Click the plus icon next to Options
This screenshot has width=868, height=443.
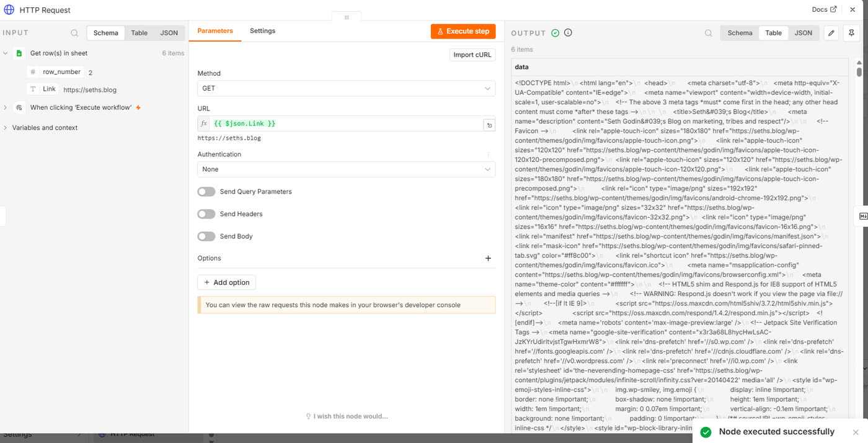[488, 258]
